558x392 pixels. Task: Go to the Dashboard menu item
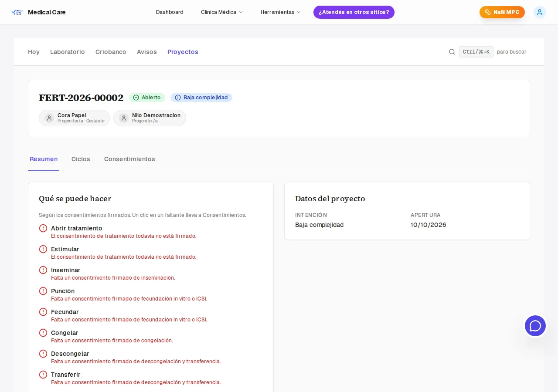pos(170,12)
